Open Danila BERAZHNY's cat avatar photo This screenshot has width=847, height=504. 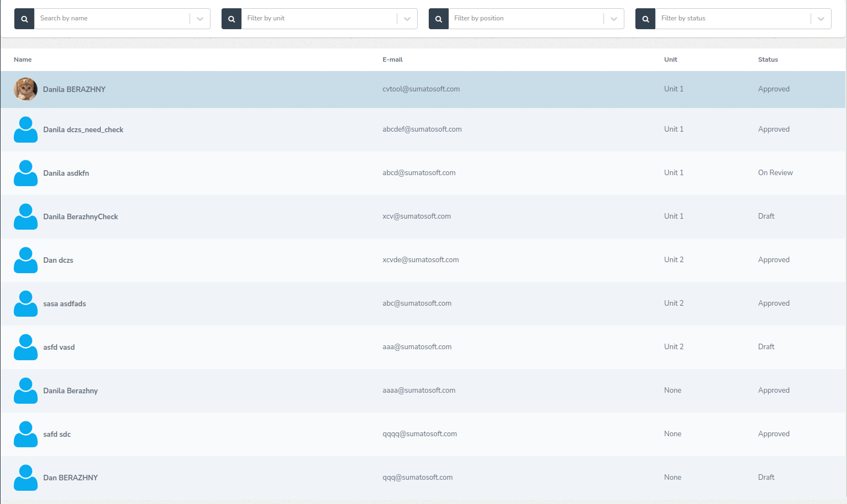point(25,89)
